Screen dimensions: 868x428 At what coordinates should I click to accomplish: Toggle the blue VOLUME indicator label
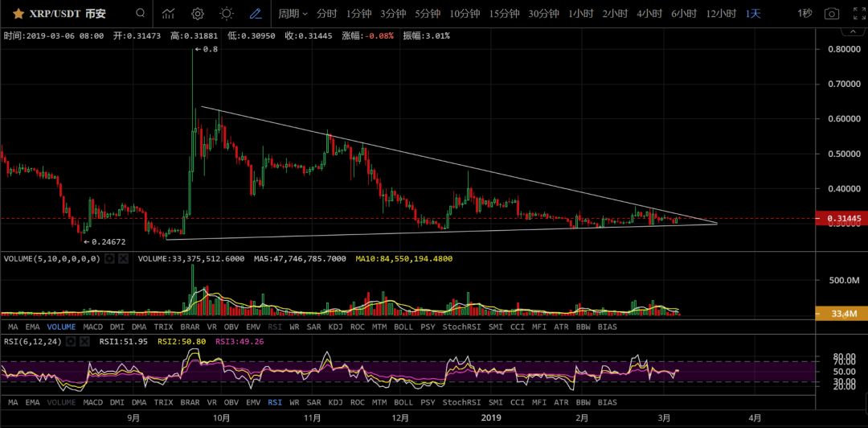point(61,327)
